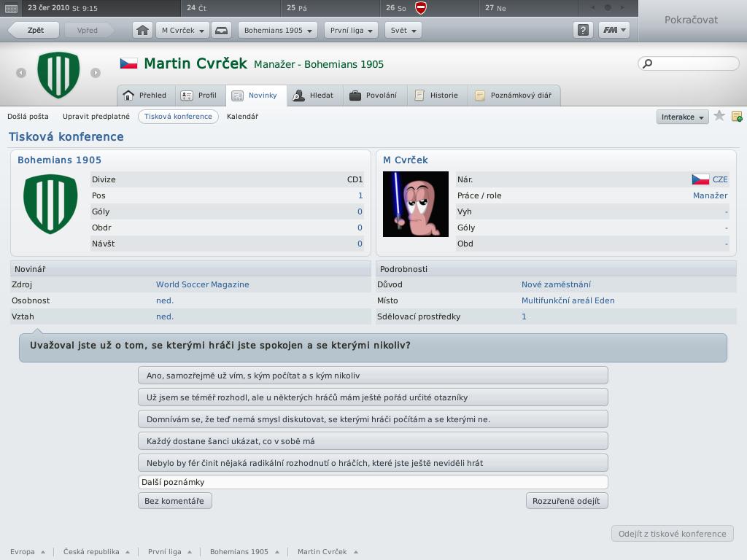Answer 'Každý dostane šanci ukázat, co v sobě má'
The image size is (747, 560).
pyautogui.click(x=373, y=441)
